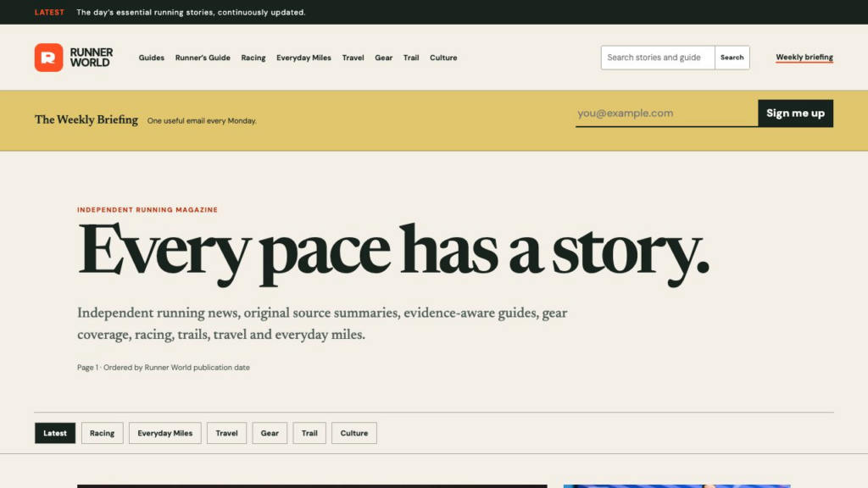This screenshot has height=488, width=868.
Task: Click 'Page 1 · Ordered by Runner World publication date'
Action: (x=164, y=368)
